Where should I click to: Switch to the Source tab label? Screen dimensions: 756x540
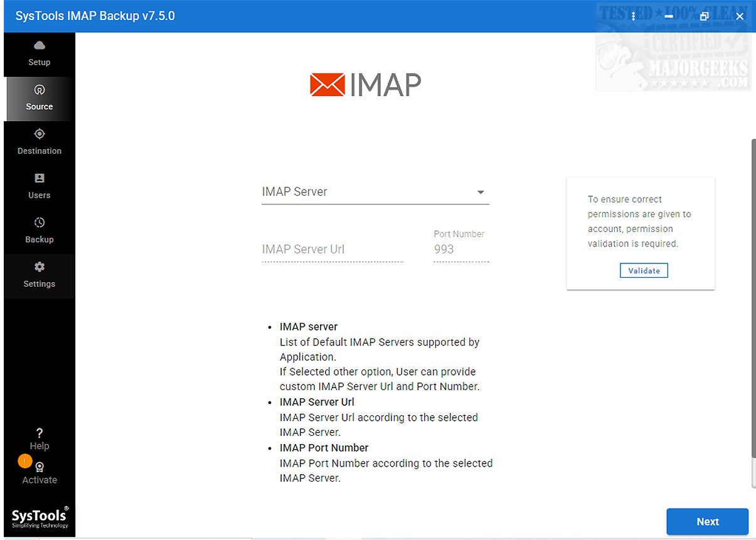coord(40,107)
